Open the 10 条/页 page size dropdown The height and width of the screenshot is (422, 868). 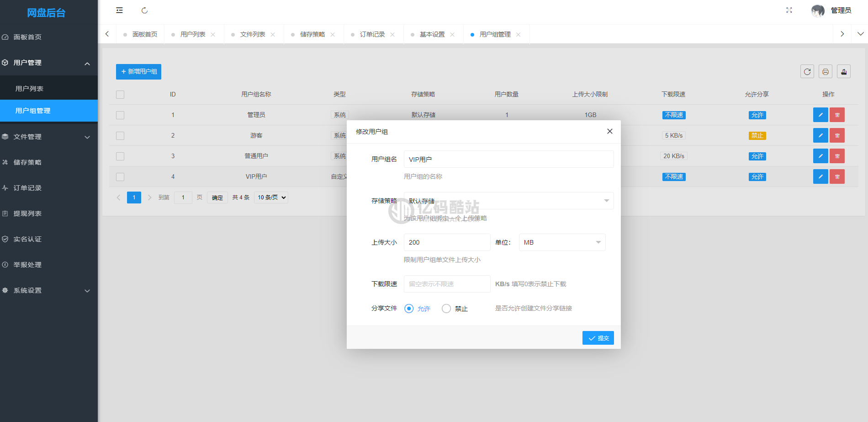[x=271, y=198]
